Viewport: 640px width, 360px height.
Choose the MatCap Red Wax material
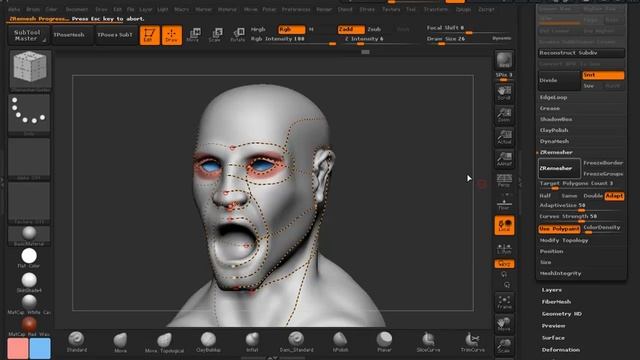(29, 327)
